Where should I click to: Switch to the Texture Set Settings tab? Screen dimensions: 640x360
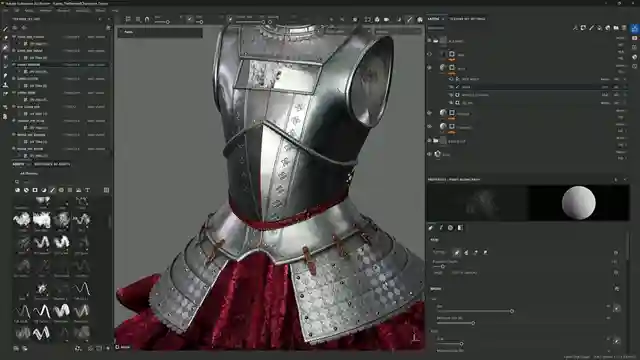467,19
